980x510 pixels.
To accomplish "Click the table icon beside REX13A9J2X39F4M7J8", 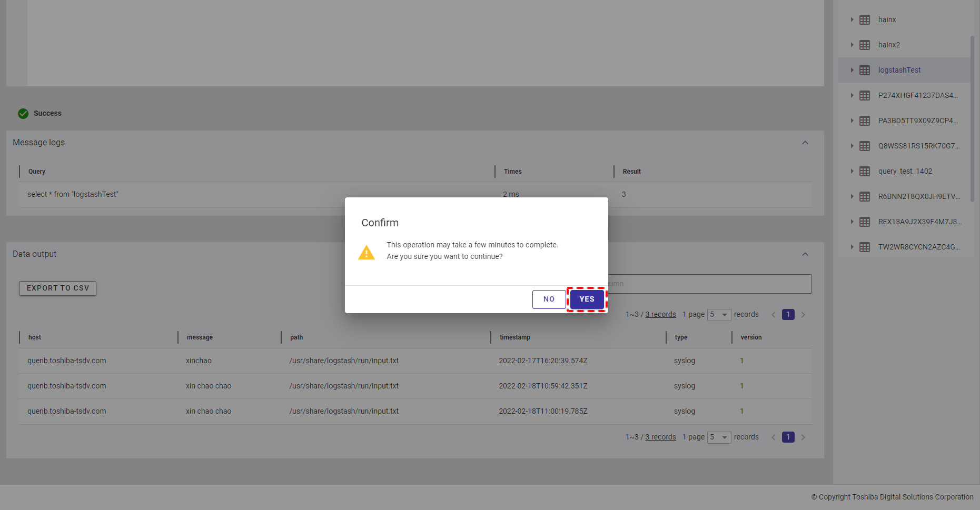I will 865,222.
